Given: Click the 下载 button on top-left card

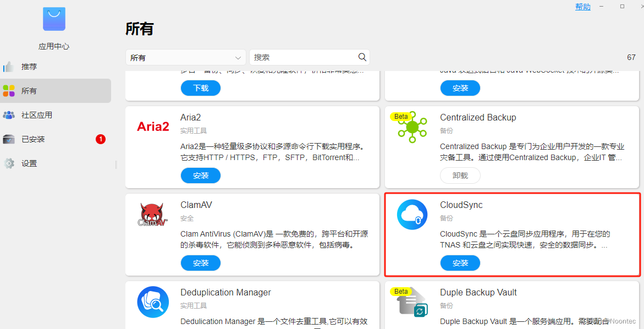Looking at the screenshot, I should pyautogui.click(x=200, y=88).
